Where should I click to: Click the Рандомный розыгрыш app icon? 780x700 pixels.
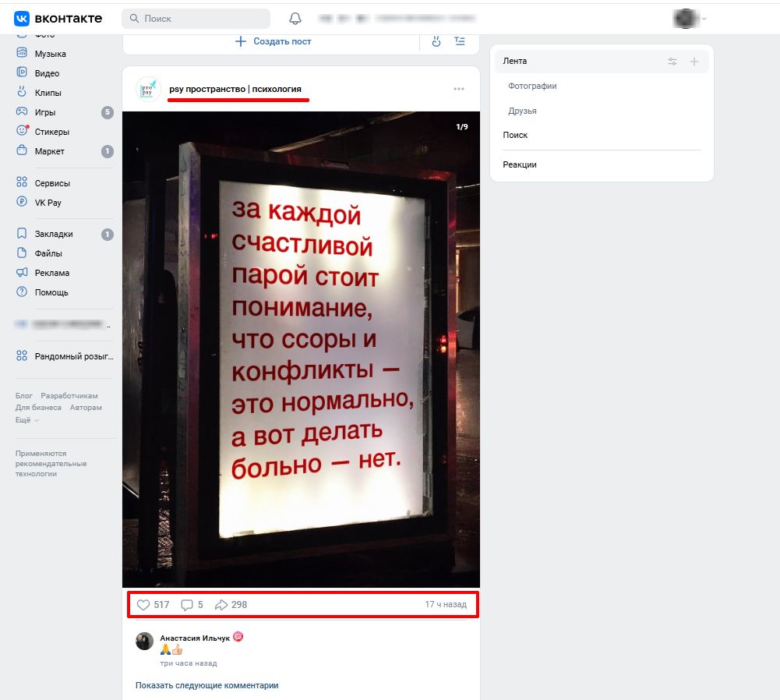click(x=22, y=355)
